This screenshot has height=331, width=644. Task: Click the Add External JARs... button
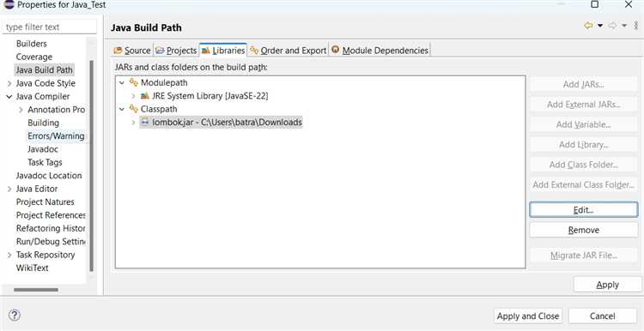pyautogui.click(x=583, y=105)
